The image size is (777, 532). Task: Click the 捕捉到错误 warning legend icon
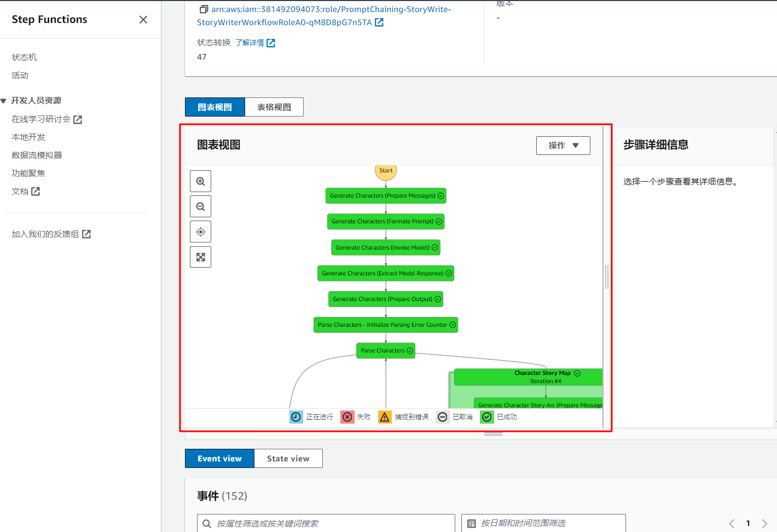(x=385, y=417)
